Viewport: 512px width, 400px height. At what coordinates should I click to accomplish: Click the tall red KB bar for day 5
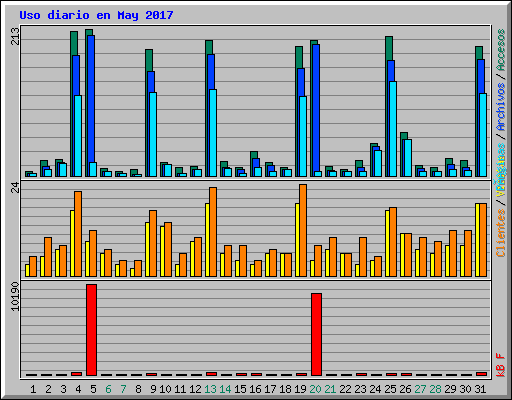[x=91, y=330]
